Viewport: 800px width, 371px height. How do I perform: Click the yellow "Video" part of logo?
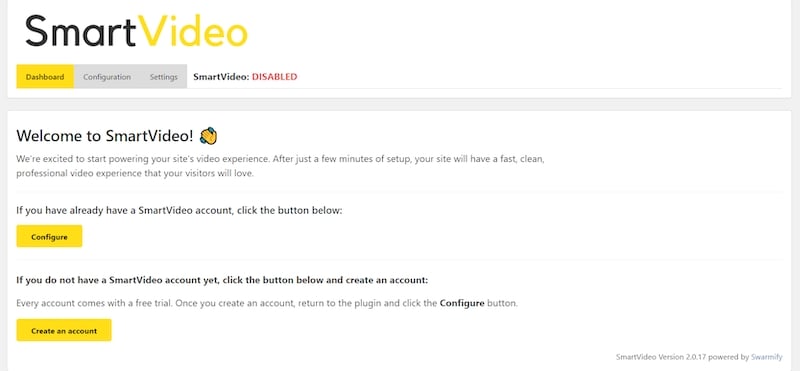pos(193,31)
